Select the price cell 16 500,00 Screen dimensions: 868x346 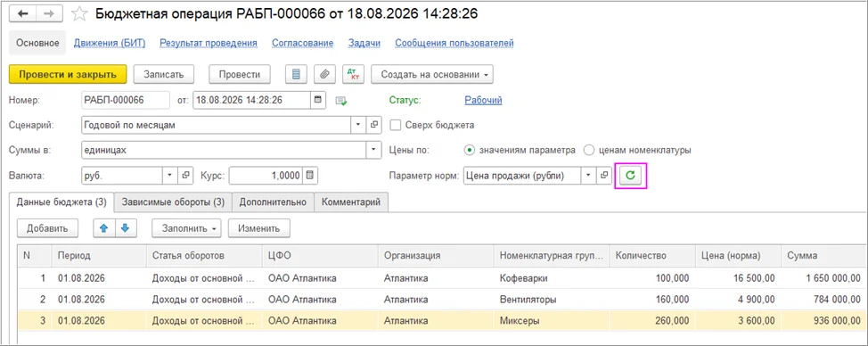coord(738,278)
